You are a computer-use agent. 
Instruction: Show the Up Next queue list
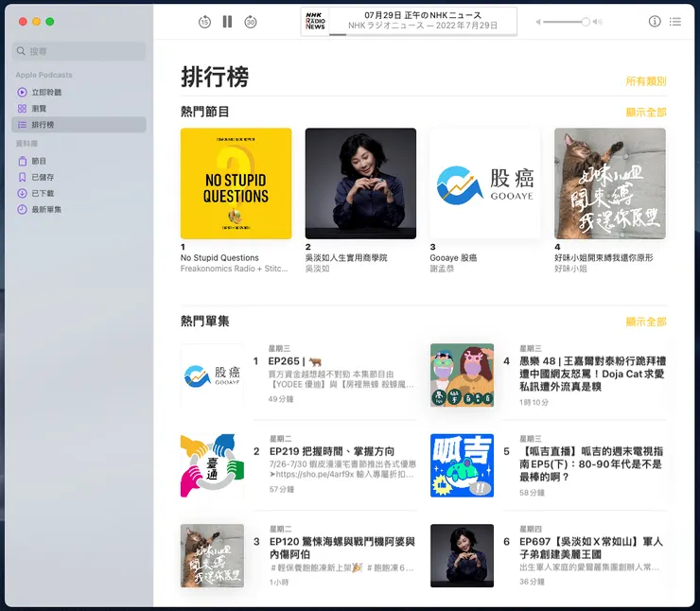click(x=675, y=22)
